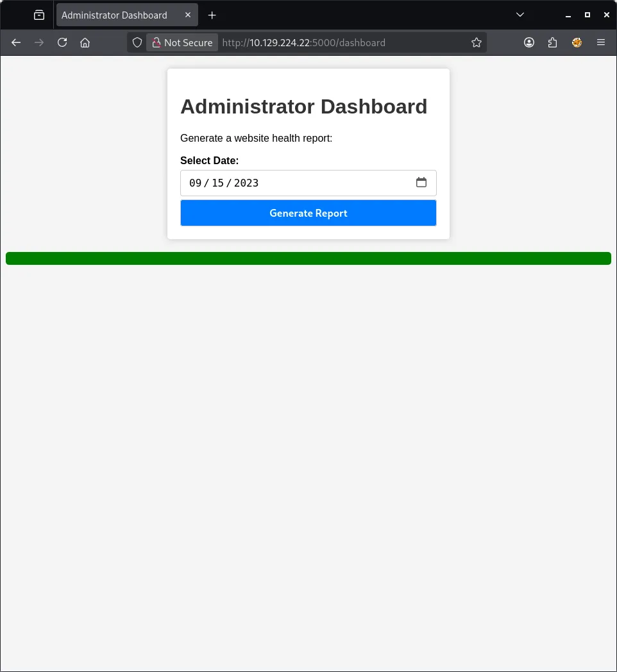
Task: Open the browser home page
Action: pyautogui.click(x=85, y=42)
